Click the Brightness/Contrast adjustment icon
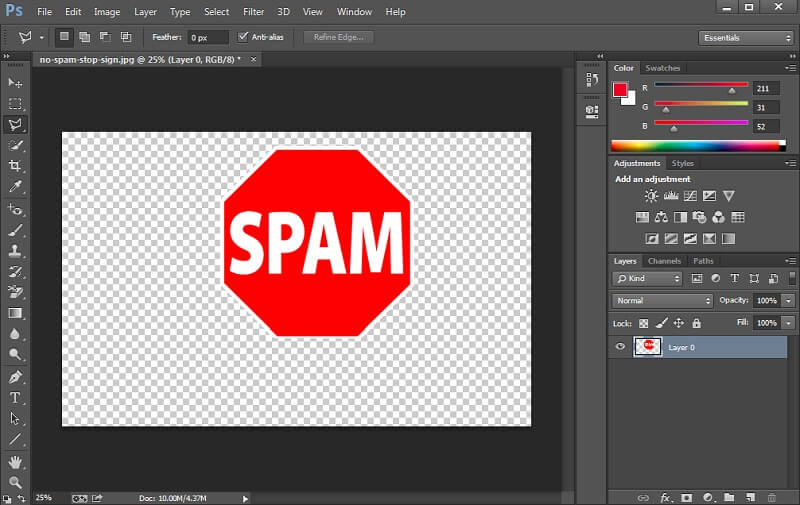Screen dimensions: 800x505 coord(652,196)
